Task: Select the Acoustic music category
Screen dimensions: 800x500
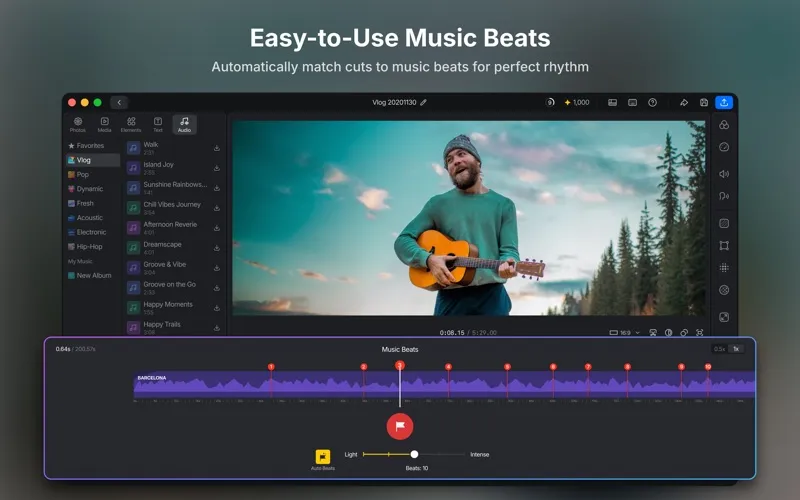Action: tap(92, 217)
